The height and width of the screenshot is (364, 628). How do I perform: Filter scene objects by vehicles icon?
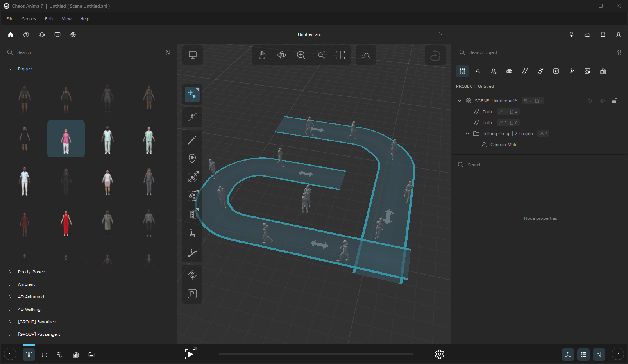pos(509,71)
